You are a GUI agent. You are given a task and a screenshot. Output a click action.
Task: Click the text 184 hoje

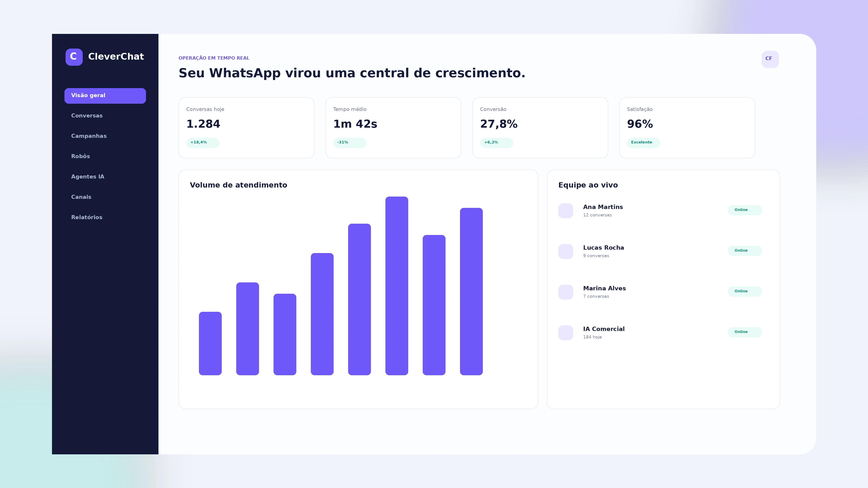pyautogui.click(x=592, y=337)
